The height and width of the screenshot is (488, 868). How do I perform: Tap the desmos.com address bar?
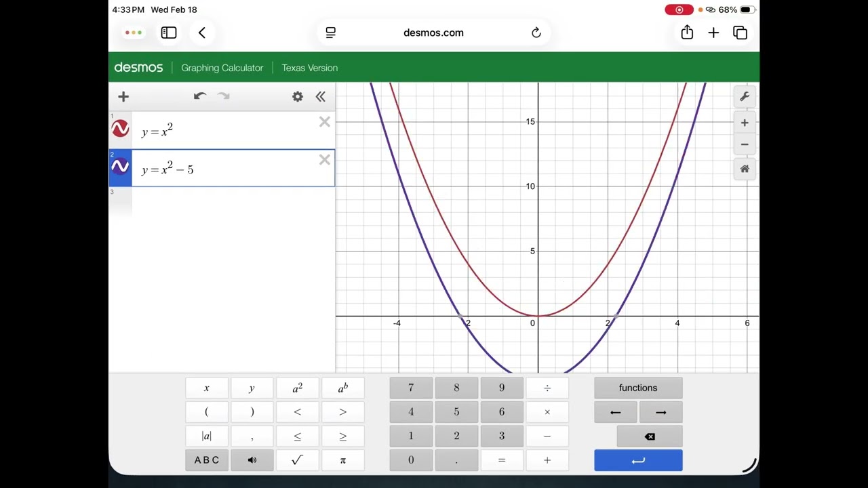coord(433,33)
